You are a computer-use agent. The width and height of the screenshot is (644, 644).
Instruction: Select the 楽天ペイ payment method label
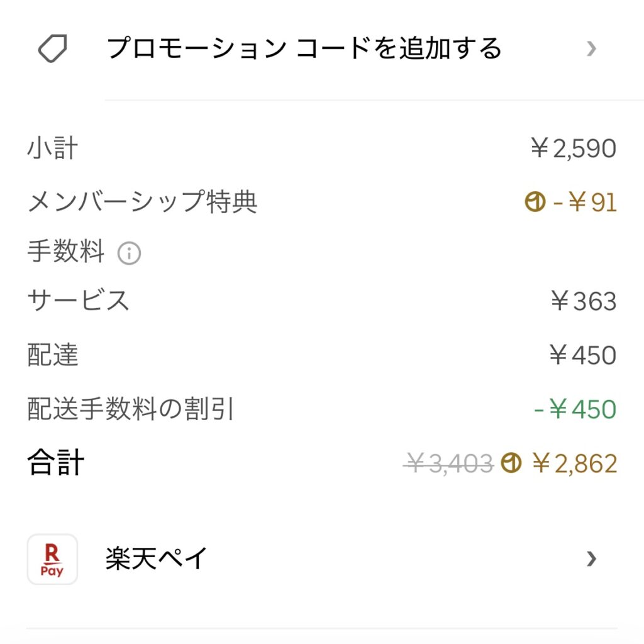[x=156, y=558]
